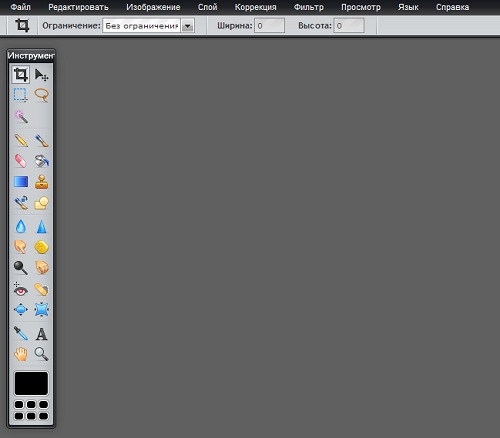Image resolution: width=500 pixels, height=438 pixels.
Task: Select the Hand pan tool
Action: (x=21, y=354)
